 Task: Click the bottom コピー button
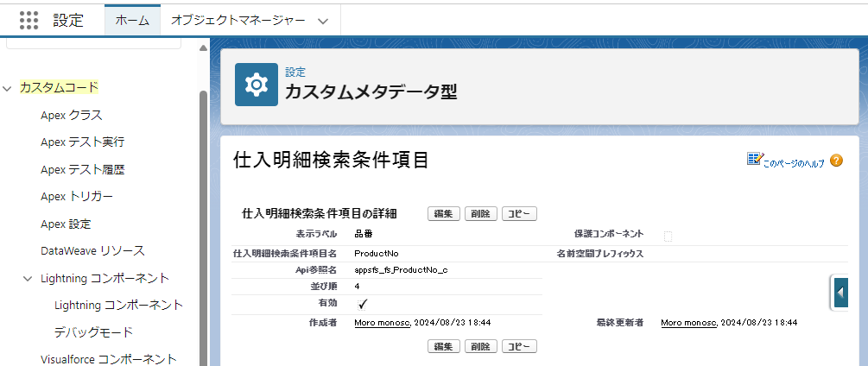519,346
